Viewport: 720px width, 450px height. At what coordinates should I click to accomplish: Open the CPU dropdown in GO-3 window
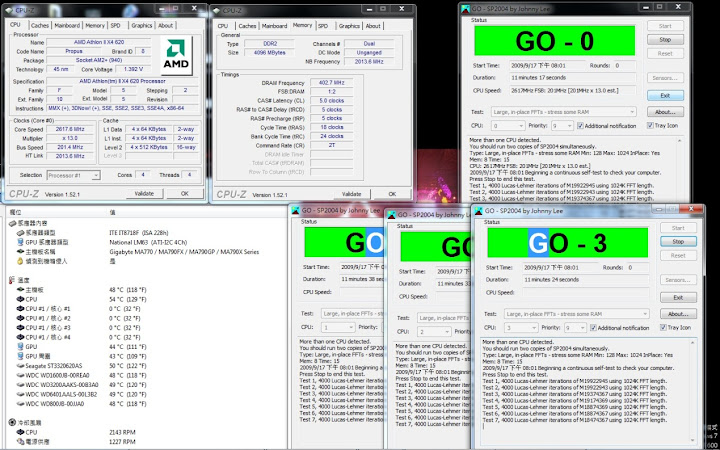521,328
